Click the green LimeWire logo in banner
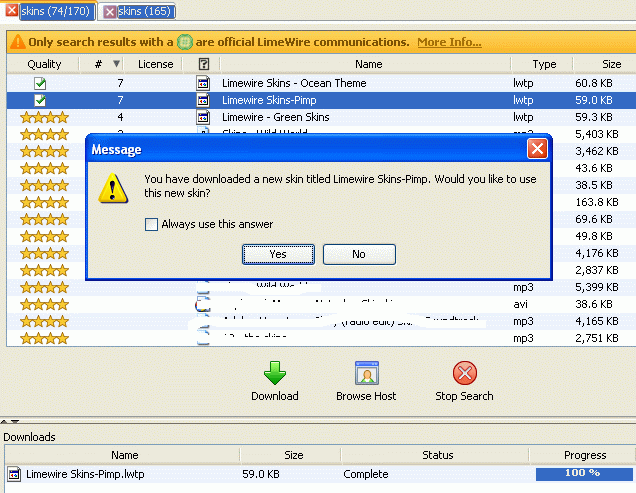 point(185,42)
